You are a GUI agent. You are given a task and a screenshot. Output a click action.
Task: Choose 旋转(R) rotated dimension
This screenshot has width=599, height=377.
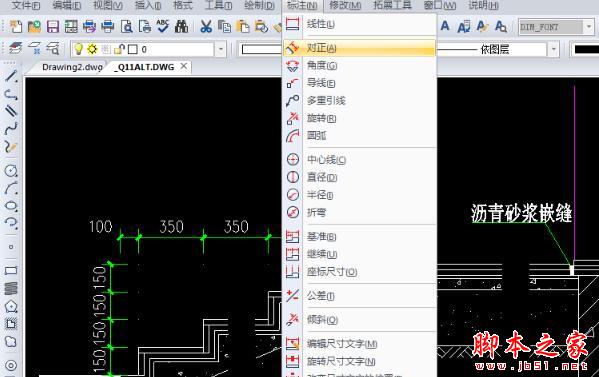click(x=359, y=118)
